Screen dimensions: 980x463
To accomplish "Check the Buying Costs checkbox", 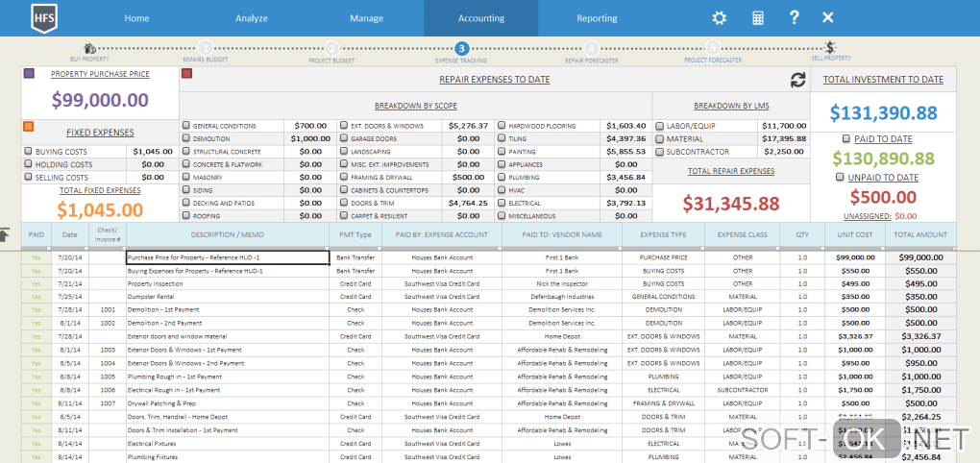I will (x=28, y=151).
